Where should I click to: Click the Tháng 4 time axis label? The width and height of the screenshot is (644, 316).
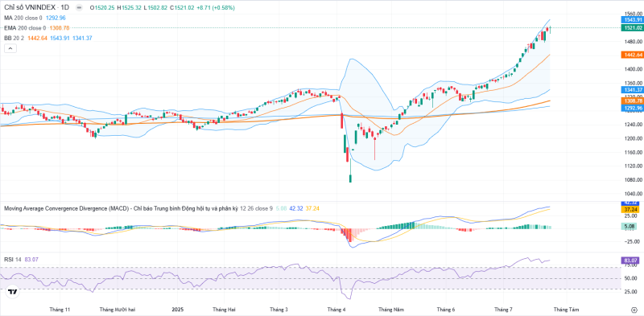pos(336,309)
